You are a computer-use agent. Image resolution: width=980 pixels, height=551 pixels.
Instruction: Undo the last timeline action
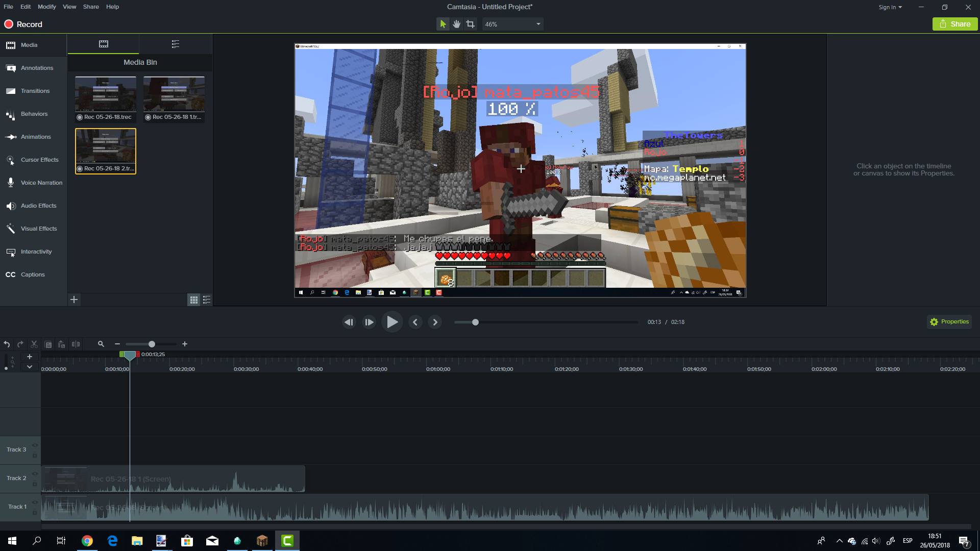(7, 344)
